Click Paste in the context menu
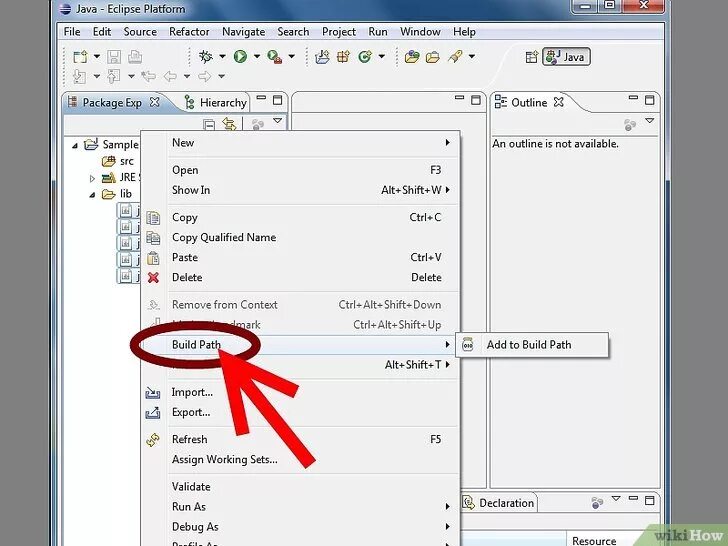Viewport: 728px width, 546px height. 301,257
